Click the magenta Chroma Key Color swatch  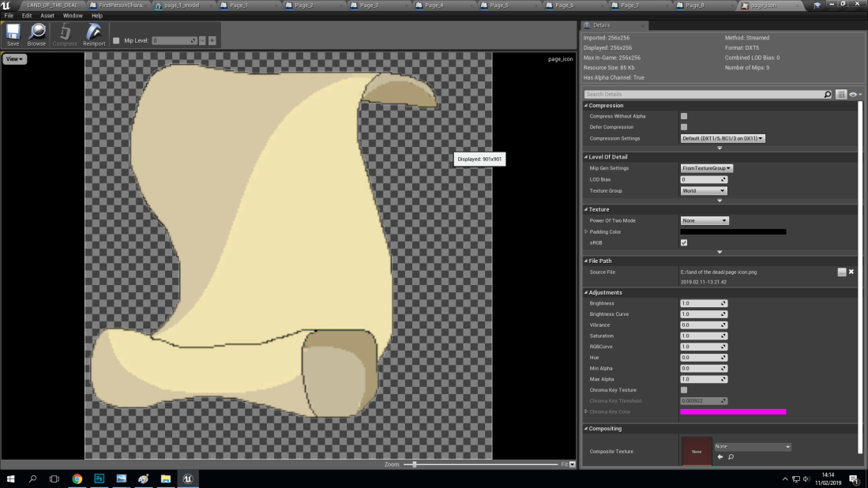(733, 411)
